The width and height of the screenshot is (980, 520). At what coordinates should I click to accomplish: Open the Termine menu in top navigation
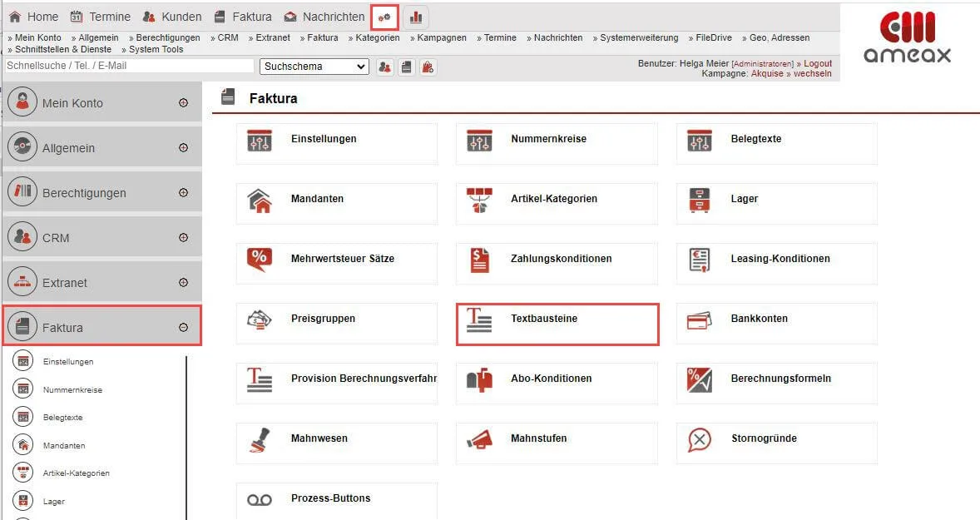pyautogui.click(x=101, y=17)
